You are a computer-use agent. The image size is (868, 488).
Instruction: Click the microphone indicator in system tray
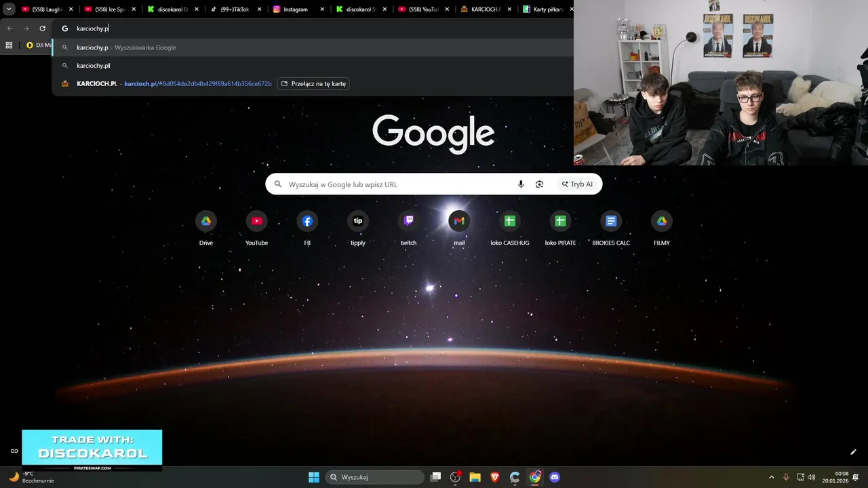pos(786,477)
